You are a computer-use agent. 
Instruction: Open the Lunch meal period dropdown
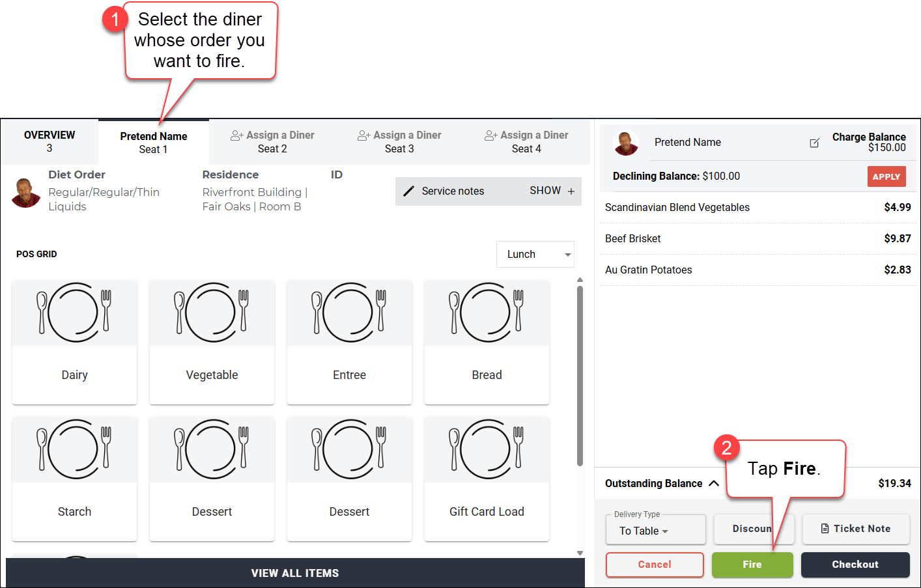(x=535, y=254)
